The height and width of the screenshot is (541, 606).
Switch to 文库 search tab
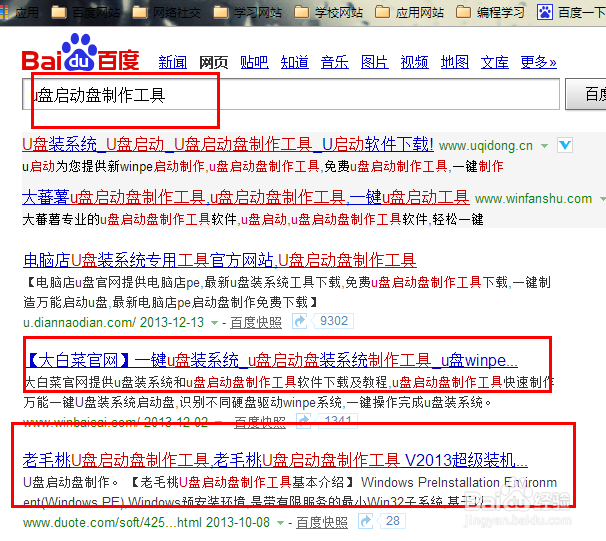pos(495,62)
